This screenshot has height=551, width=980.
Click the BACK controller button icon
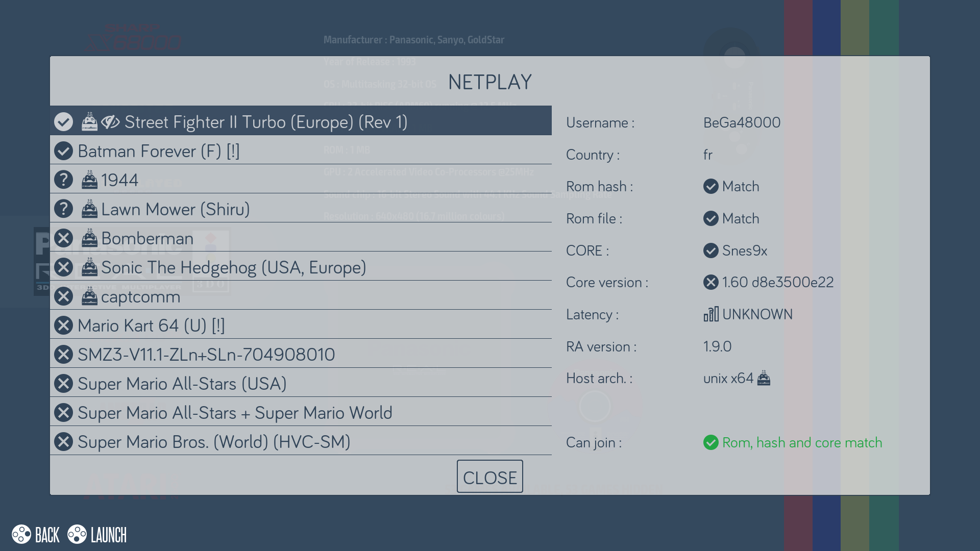point(21,535)
